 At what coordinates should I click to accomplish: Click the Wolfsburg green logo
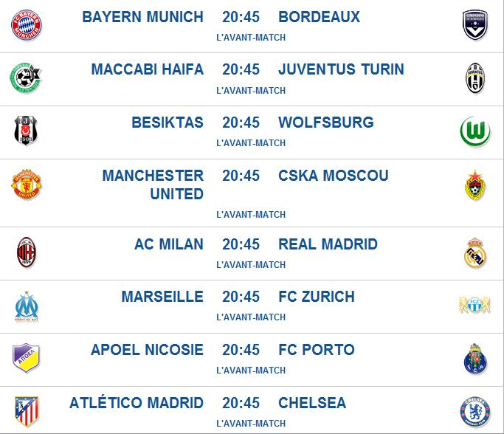click(474, 131)
